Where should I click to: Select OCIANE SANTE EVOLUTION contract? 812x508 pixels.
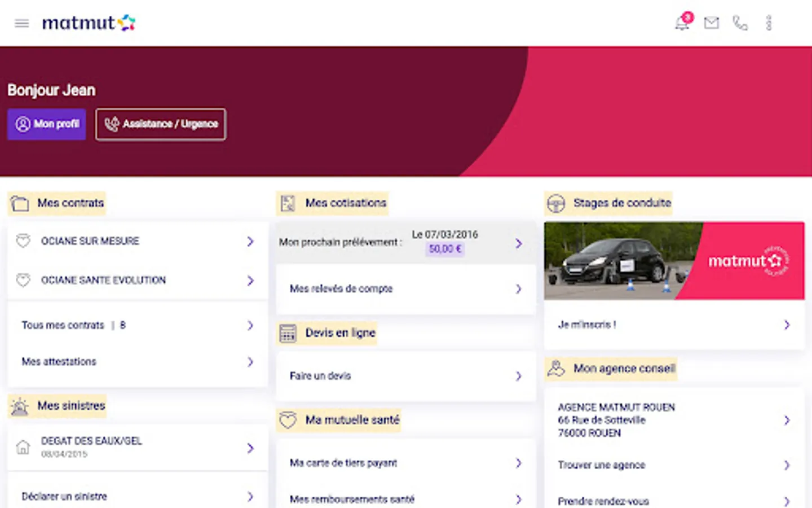[137, 281]
